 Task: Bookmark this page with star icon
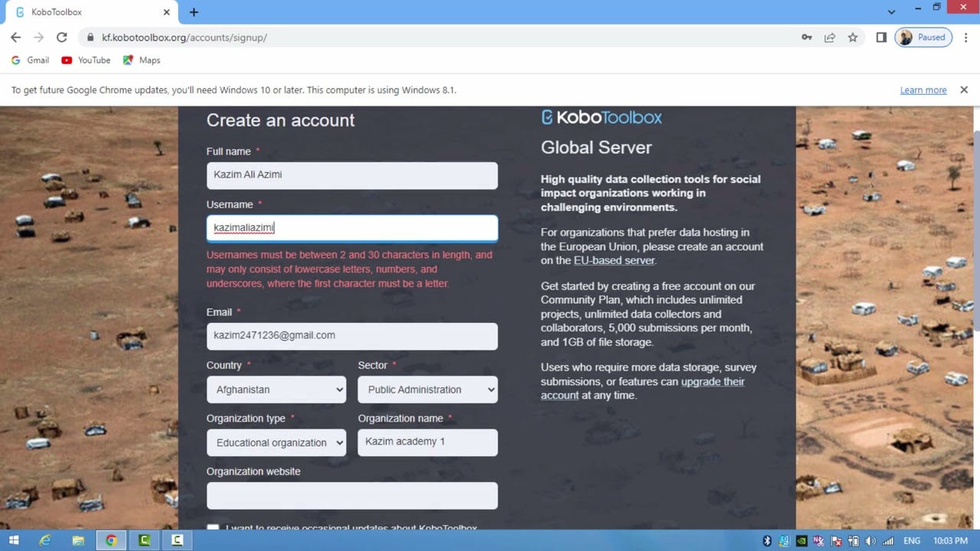[x=852, y=37]
